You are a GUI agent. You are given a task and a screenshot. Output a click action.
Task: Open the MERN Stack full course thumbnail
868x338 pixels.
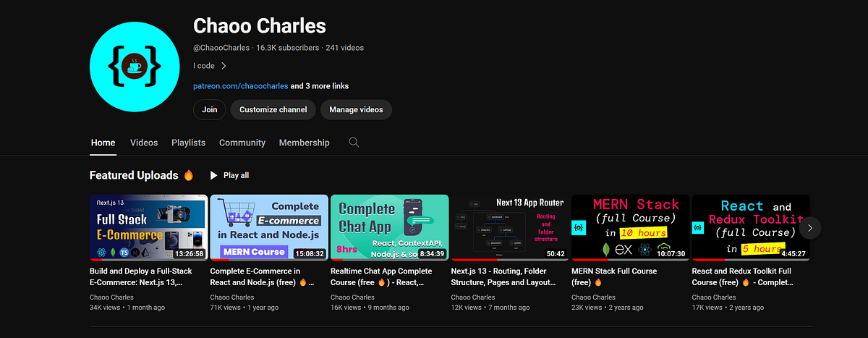(x=631, y=227)
